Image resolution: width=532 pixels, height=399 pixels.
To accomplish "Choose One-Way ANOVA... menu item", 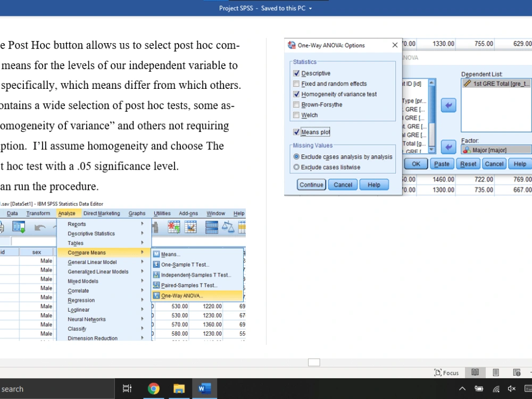I will pos(197,295).
